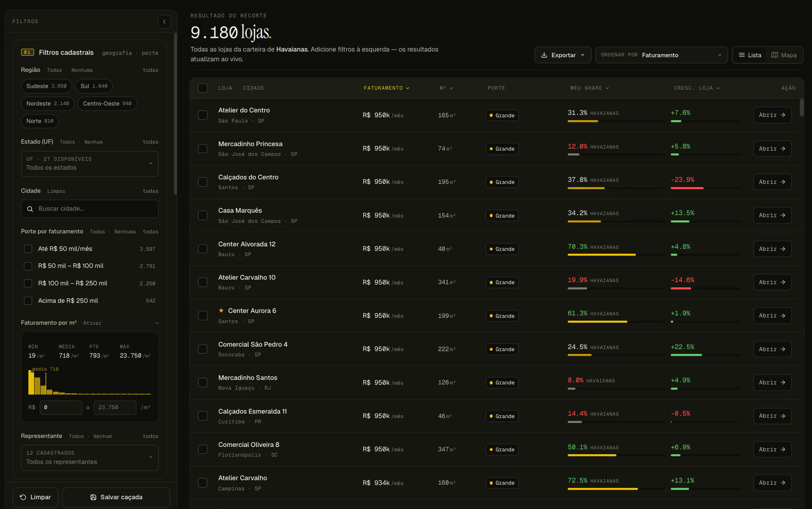Click the 01 badge on Filtros cadastrais
Image resolution: width=812 pixels, height=509 pixels.
(27, 52)
